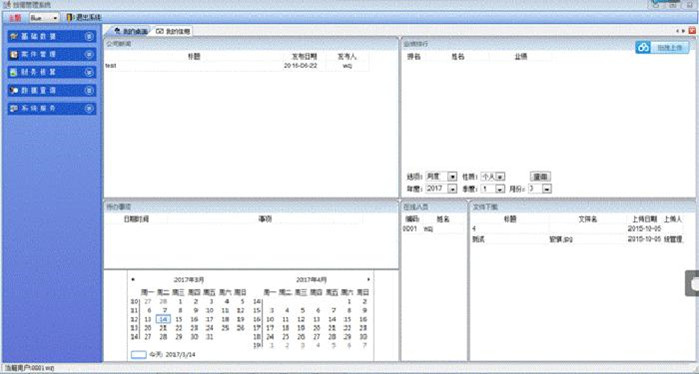Switch to the 我的桌面 tab
This screenshot has height=374, width=699.
click(x=130, y=31)
